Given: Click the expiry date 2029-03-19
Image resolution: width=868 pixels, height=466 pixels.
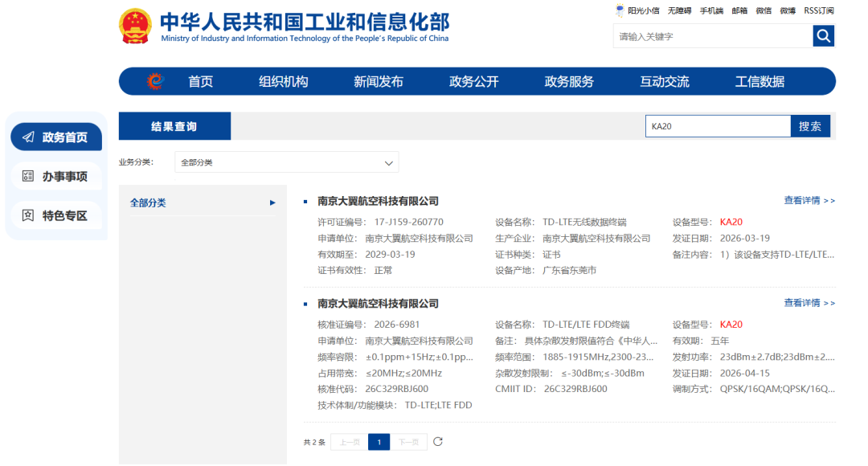Looking at the screenshot, I should 390,254.
